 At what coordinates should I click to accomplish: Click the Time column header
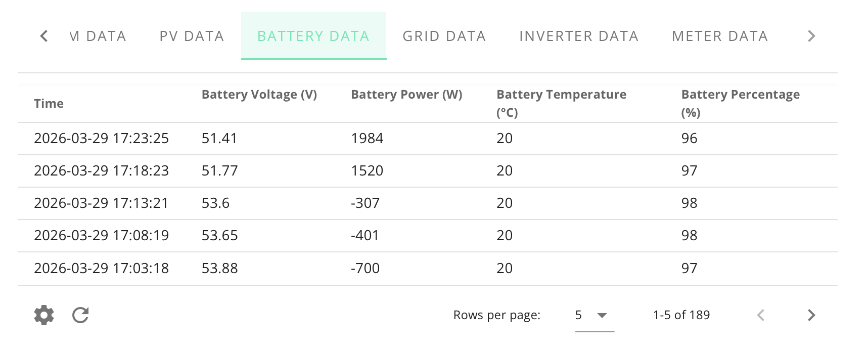click(x=49, y=104)
